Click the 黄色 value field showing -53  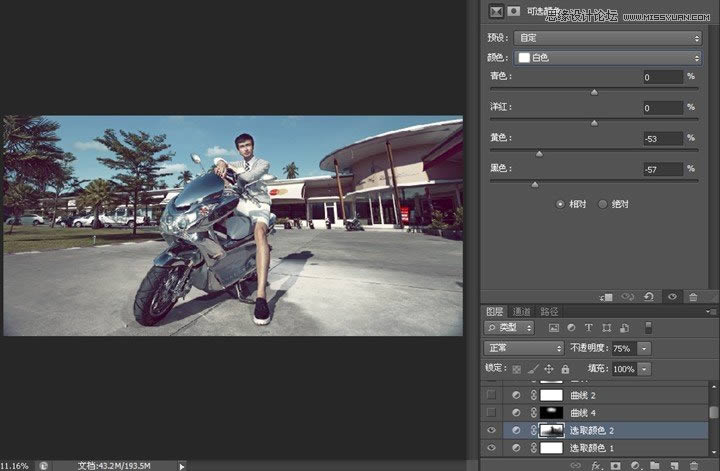(x=663, y=139)
